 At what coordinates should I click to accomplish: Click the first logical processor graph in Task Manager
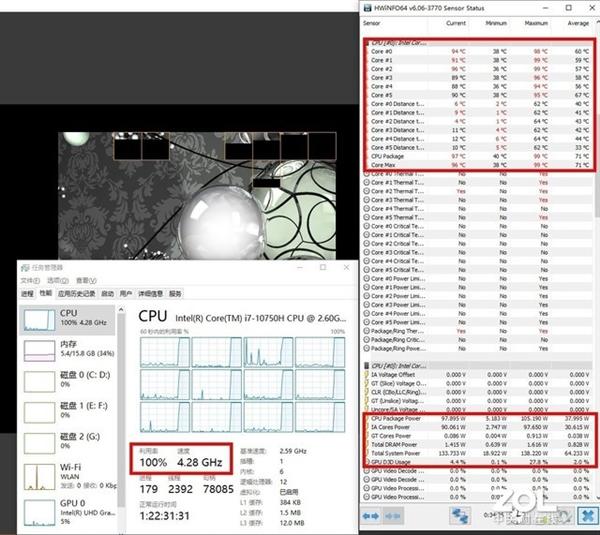pos(165,352)
